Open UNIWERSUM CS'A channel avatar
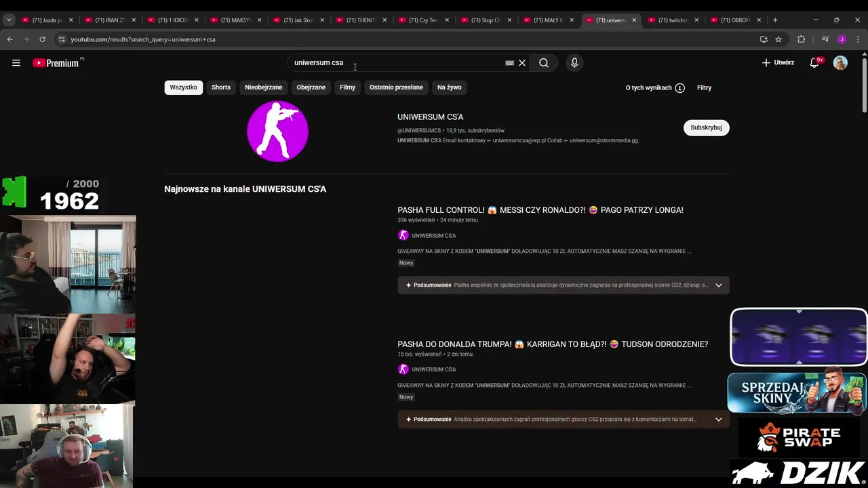This screenshot has width=868, height=488. (x=277, y=131)
